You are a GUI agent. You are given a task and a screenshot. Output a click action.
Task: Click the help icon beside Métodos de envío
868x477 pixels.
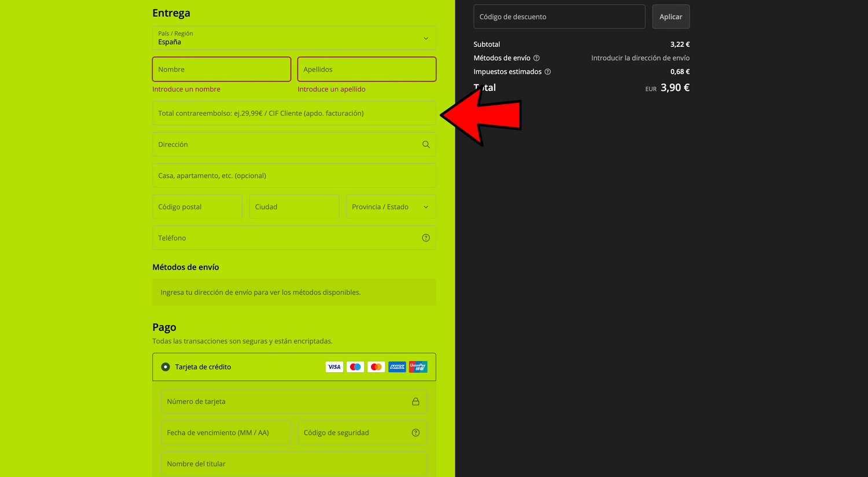[x=536, y=58]
